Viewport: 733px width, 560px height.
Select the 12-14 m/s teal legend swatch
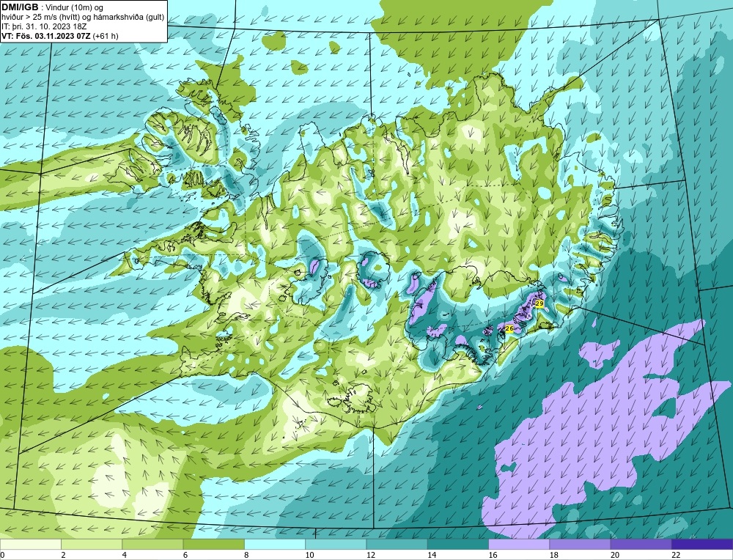[x=397, y=544]
